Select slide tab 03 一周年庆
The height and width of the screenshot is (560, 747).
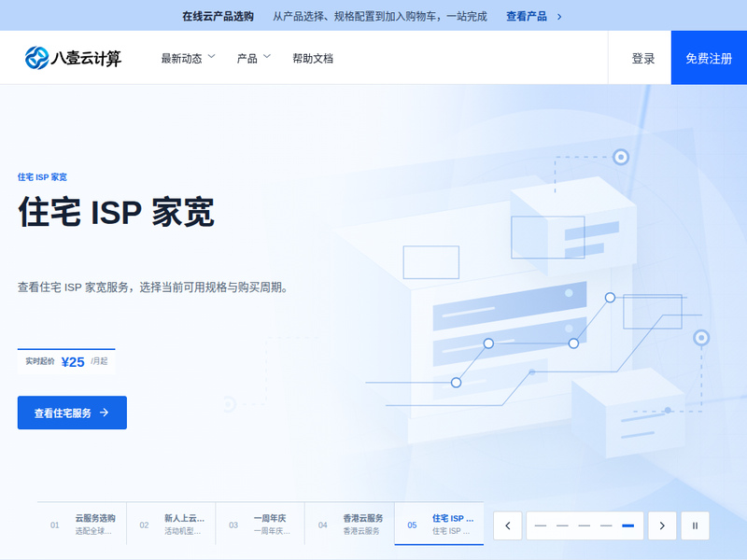point(261,524)
